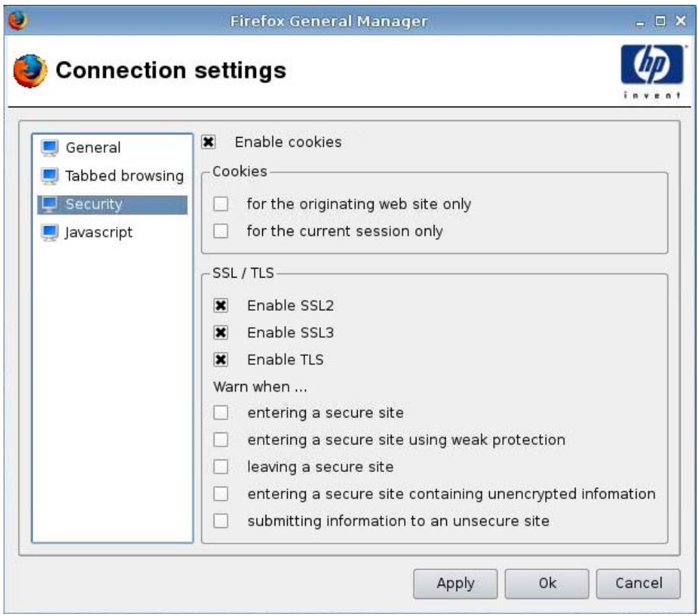Check 'for the current session only'
Screen dimensions: 698x616
(x=221, y=231)
